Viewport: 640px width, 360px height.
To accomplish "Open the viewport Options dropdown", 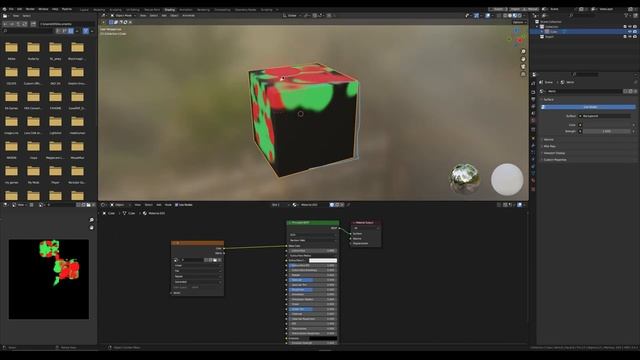I will point(519,22).
